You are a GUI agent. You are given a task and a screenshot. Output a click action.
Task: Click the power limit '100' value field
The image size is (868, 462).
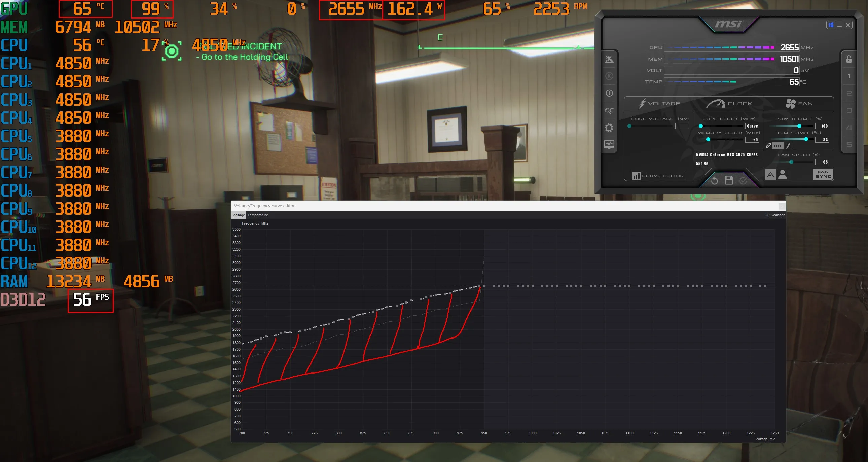(822, 126)
